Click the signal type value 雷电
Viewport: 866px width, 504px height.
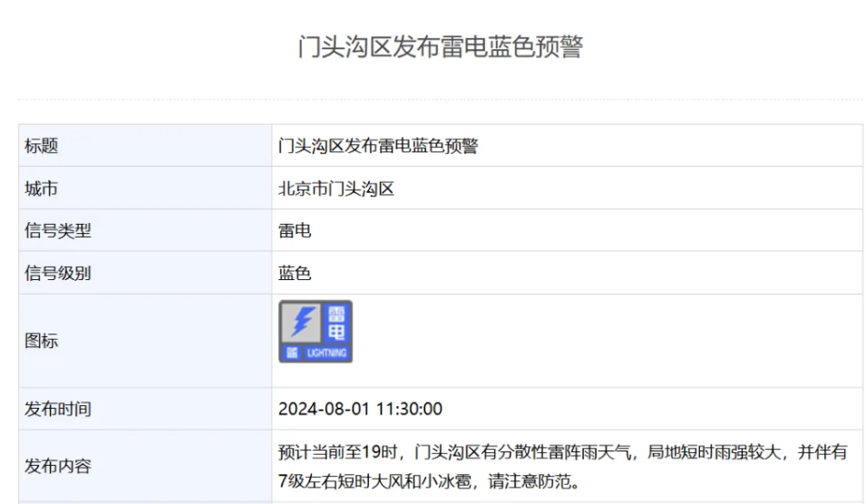point(295,230)
